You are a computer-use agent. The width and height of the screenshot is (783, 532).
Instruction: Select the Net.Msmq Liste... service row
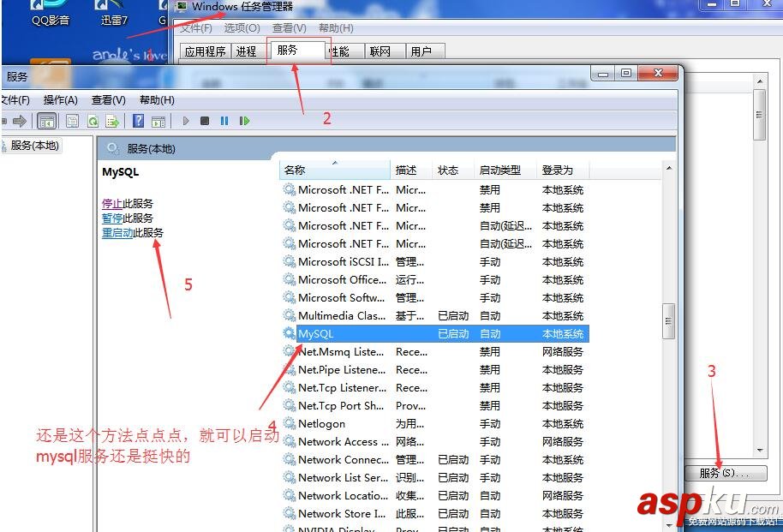click(436, 352)
